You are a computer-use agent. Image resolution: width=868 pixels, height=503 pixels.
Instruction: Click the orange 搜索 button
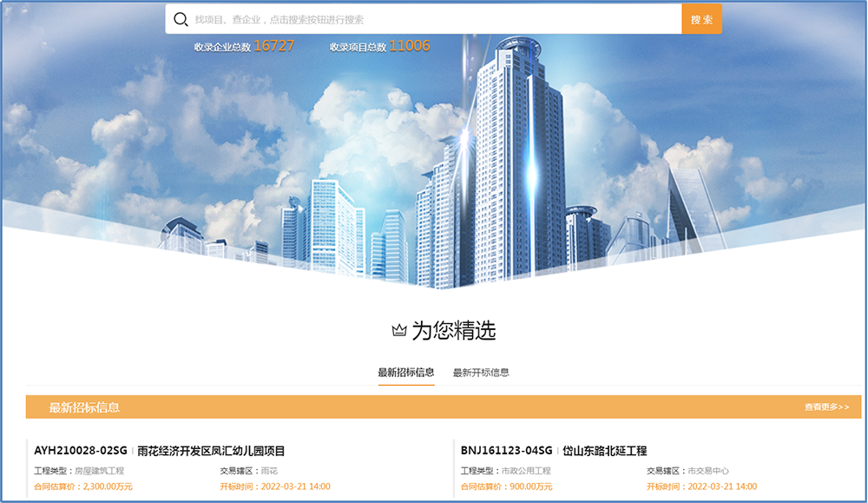701,19
